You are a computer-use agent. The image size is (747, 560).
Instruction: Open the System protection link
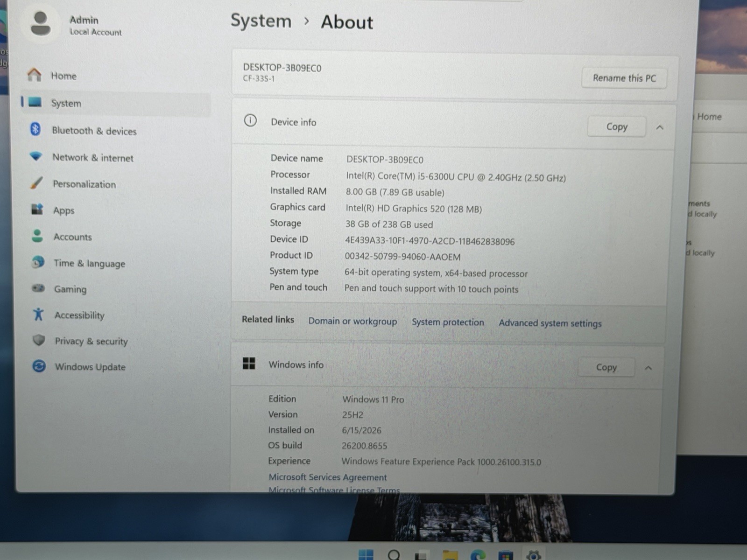pyautogui.click(x=448, y=322)
